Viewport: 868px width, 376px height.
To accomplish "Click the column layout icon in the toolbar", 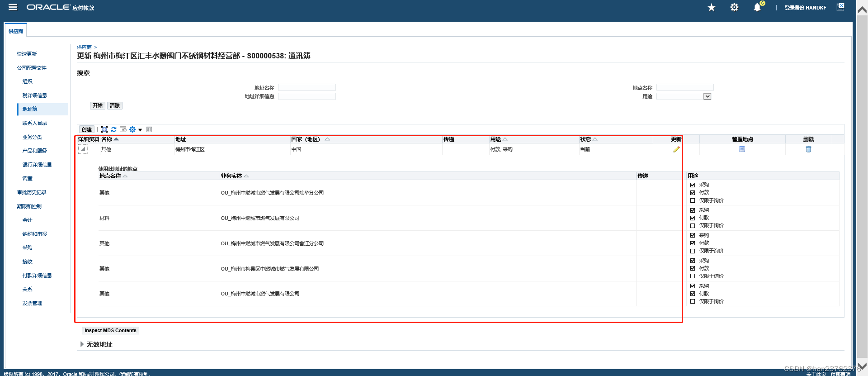I will click(x=149, y=129).
